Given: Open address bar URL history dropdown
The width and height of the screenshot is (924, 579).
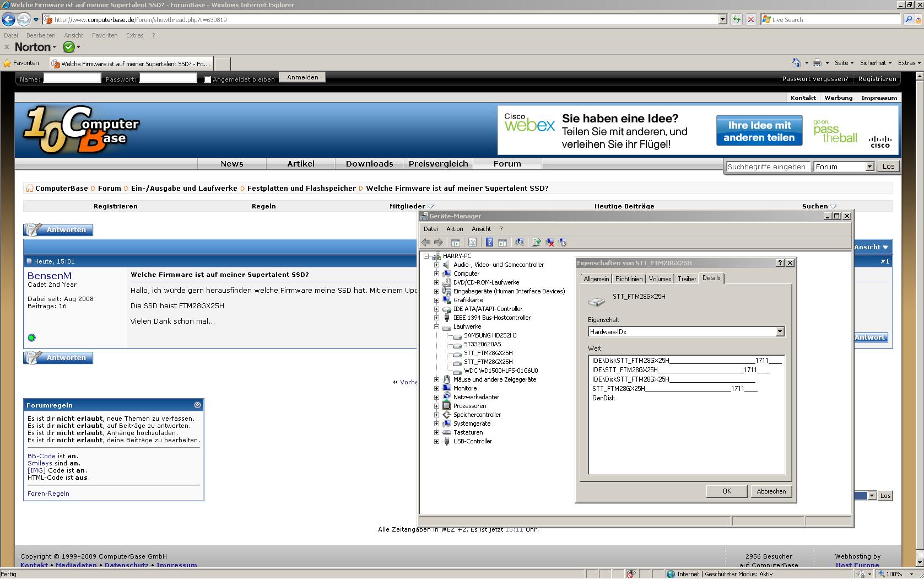Looking at the screenshot, I should coord(723,19).
